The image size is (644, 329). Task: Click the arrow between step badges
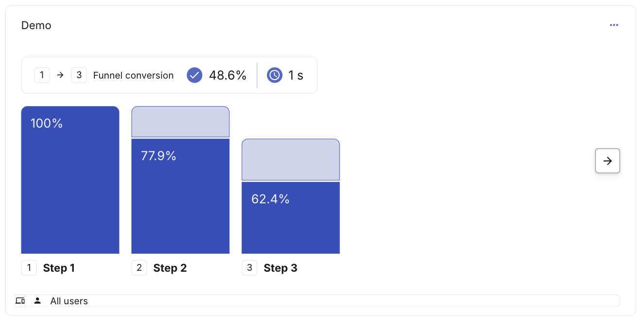coord(61,75)
